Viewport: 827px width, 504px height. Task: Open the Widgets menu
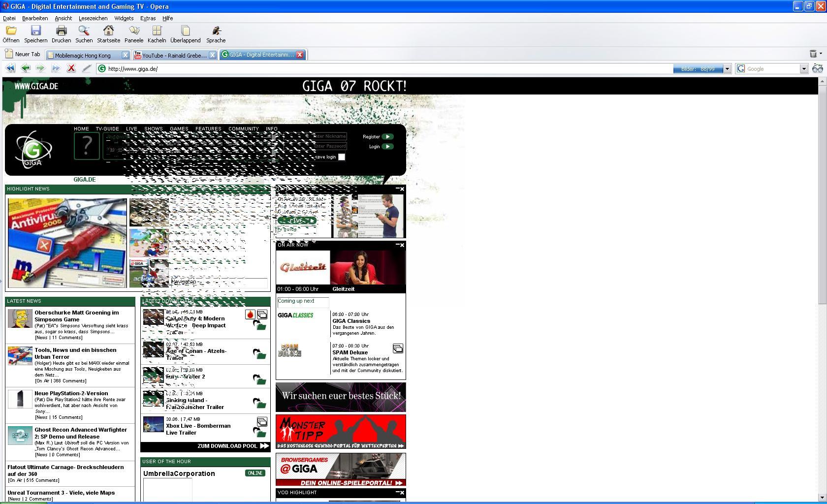[x=124, y=18]
